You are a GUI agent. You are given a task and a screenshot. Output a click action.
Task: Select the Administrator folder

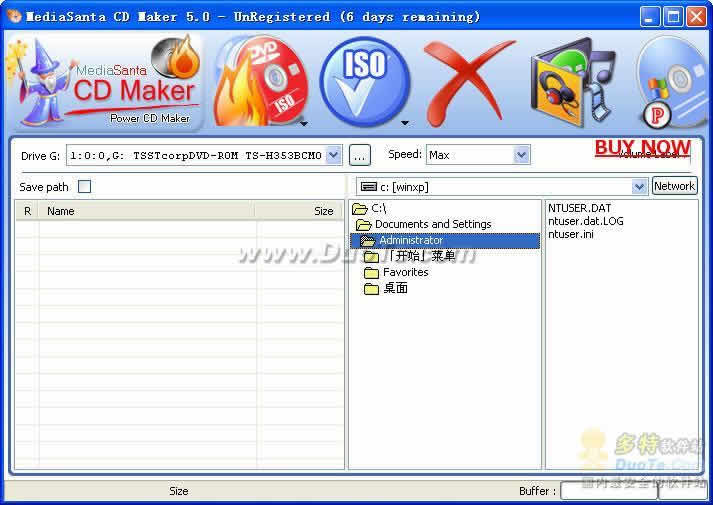pyautogui.click(x=445, y=240)
